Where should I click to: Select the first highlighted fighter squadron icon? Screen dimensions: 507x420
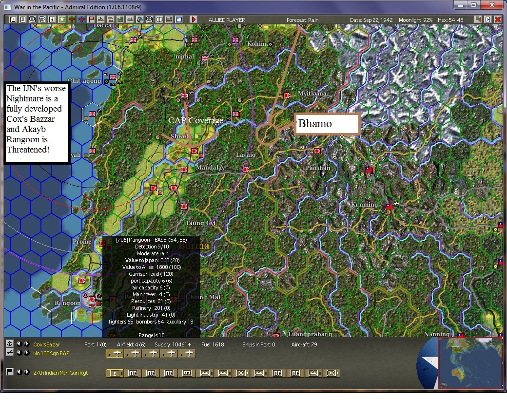coord(115,354)
